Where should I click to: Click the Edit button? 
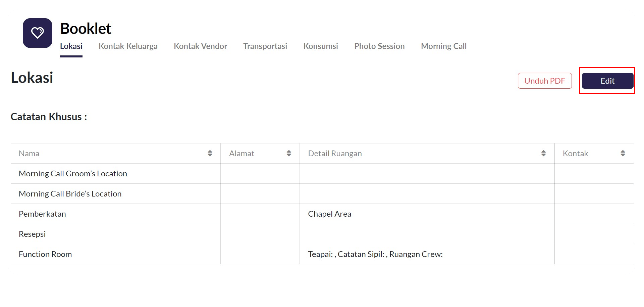click(x=607, y=81)
